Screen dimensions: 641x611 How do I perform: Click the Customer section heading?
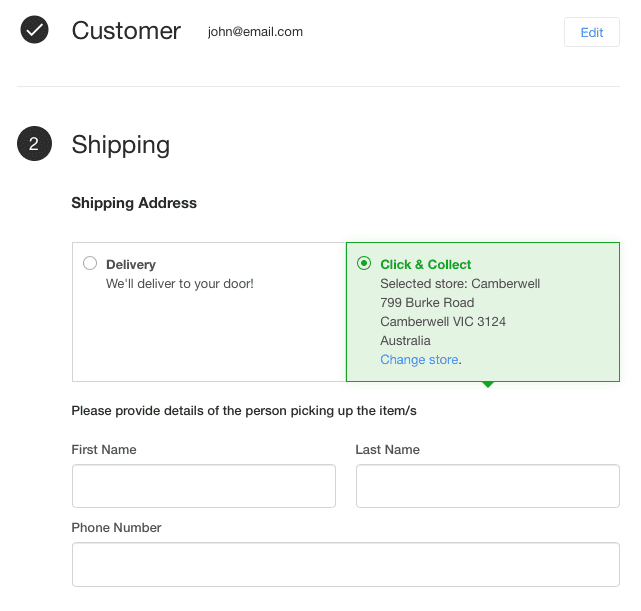pyautogui.click(x=126, y=31)
